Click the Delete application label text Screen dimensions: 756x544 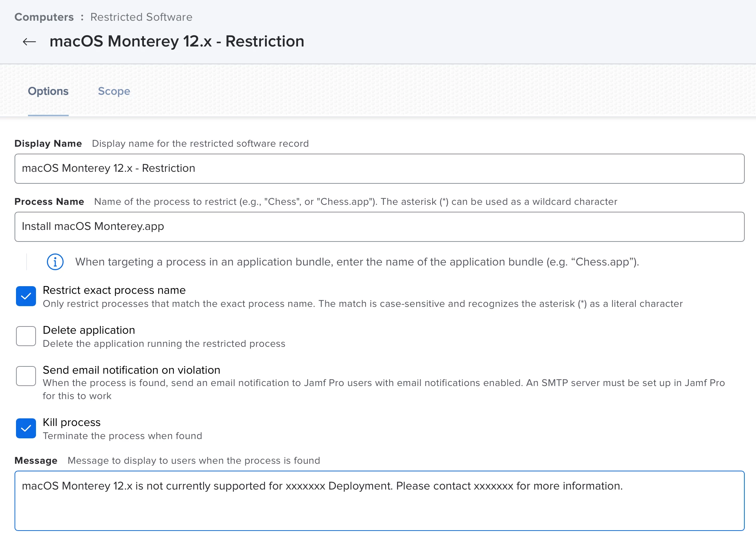point(89,330)
